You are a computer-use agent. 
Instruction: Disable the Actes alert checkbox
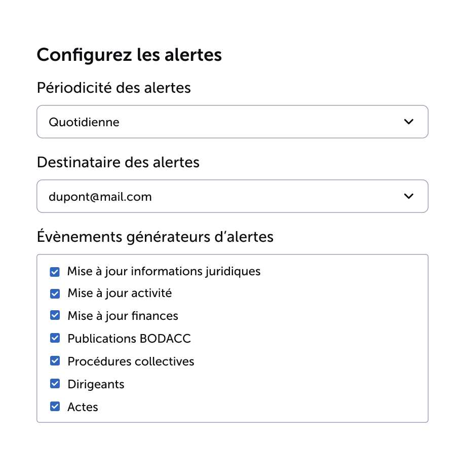(55, 406)
